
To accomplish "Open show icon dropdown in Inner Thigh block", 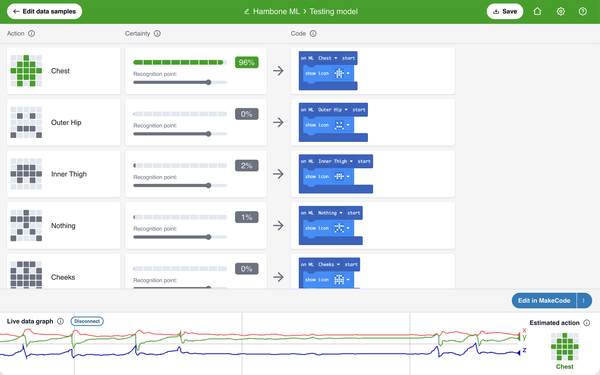I will [x=342, y=177].
